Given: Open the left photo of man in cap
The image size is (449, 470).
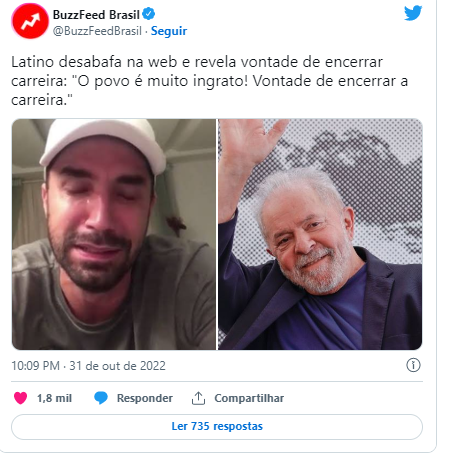Looking at the screenshot, I should 114,234.
